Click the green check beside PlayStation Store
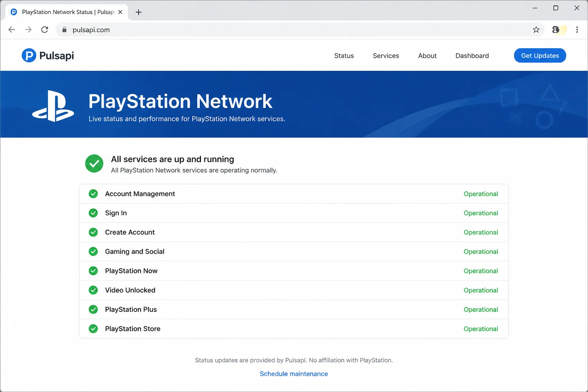Image resolution: width=588 pixels, height=392 pixels. point(93,328)
